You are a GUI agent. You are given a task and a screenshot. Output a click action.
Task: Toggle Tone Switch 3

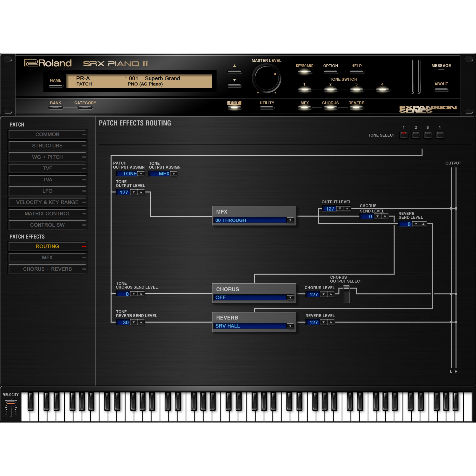[357, 90]
